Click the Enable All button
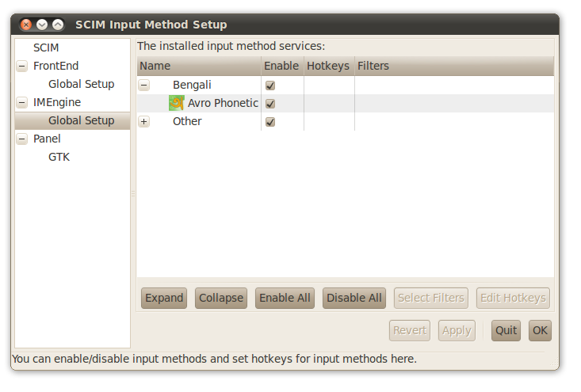 (285, 299)
